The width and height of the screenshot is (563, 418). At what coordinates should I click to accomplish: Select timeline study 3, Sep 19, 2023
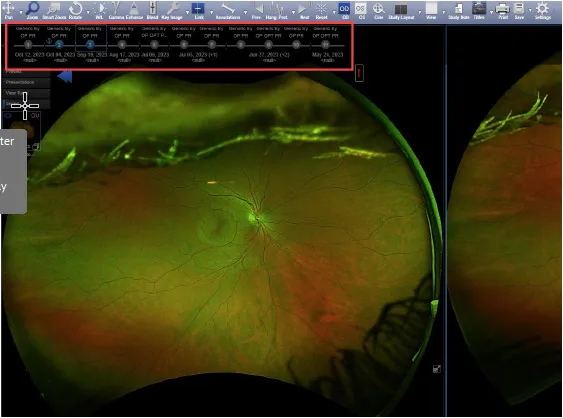click(x=90, y=45)
